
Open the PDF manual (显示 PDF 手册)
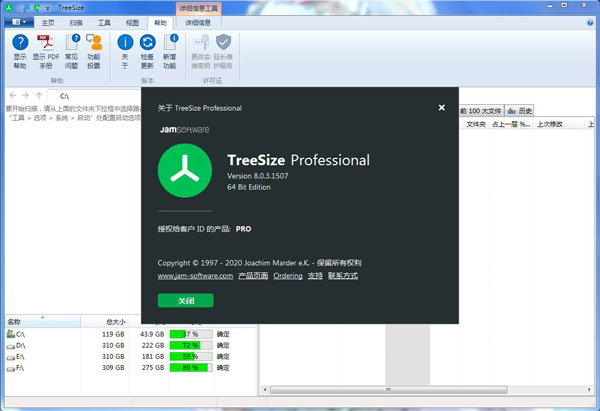coord(46,43)
